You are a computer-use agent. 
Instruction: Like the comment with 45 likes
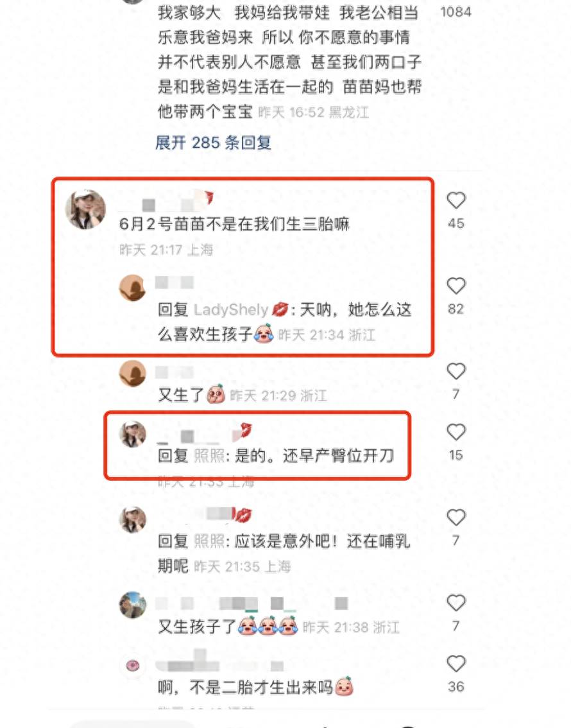[x=456, y=200]
